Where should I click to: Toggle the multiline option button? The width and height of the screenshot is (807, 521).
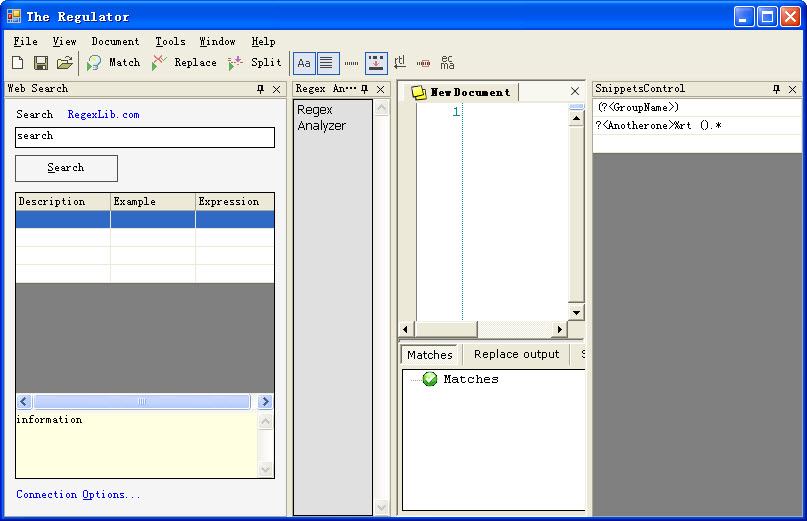[328, 63]
